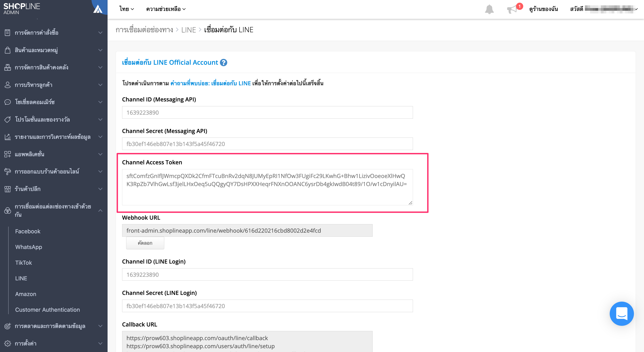Click the settings gear icon in sidebar
The image size is (644, 352).
7,343
